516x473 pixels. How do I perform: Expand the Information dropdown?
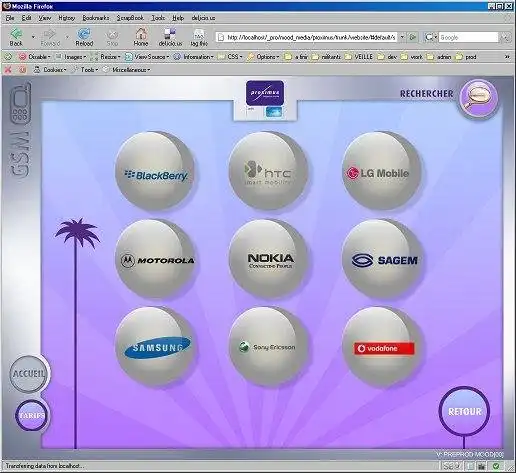point(194,57)
